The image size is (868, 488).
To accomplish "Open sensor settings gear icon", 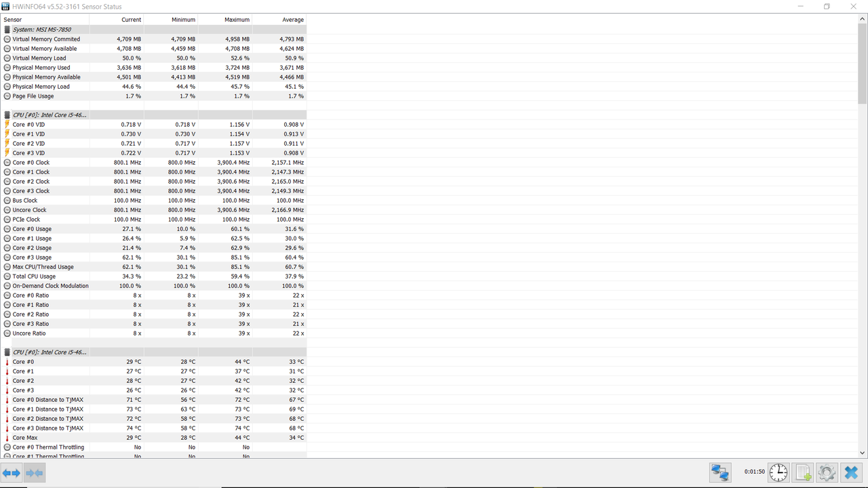I will pyautogui.click(x=826, y=472).
